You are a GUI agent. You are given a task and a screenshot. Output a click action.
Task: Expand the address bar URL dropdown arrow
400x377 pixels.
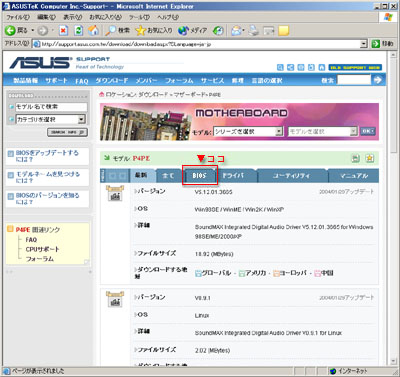[x=364, y=44]
